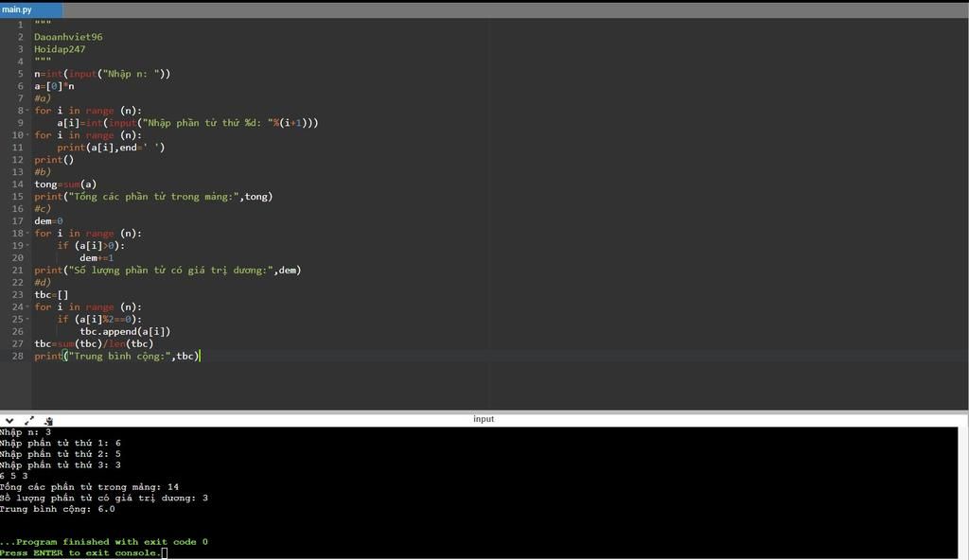Image resolution: width=969 pixels, height=560 pixels.
Task: Place the cursor at the end of line 28
Action: click(201, 356)
